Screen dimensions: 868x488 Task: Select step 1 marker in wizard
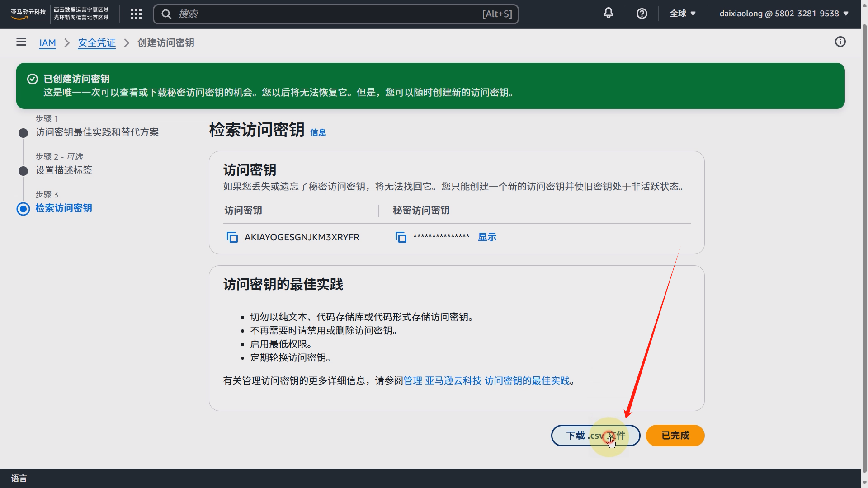(x=24, y=133)
